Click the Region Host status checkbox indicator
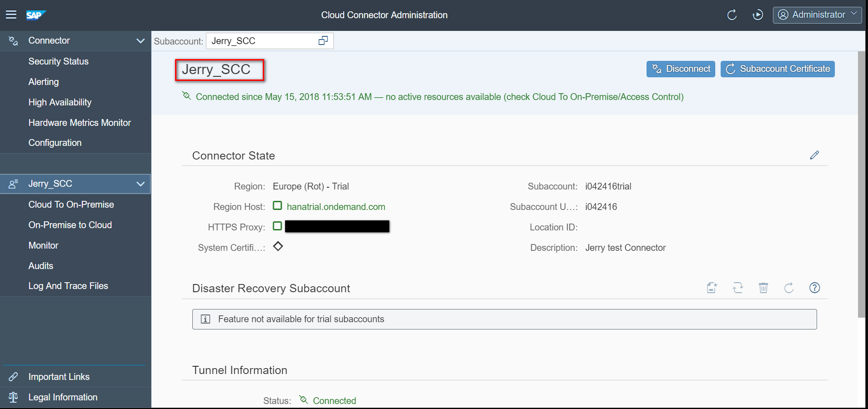 [277, 205]
